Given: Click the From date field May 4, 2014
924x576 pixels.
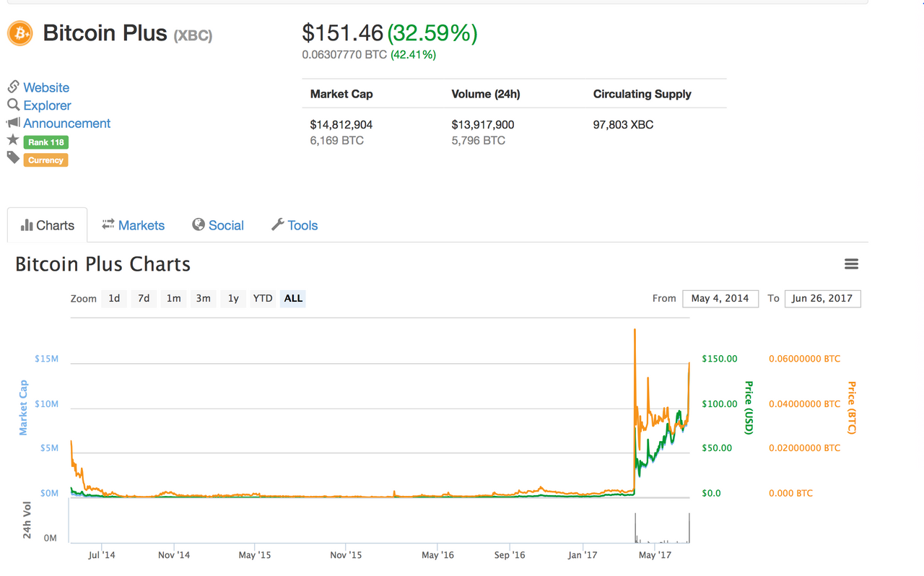Looking at the screenshot, I should click(720, 298).
